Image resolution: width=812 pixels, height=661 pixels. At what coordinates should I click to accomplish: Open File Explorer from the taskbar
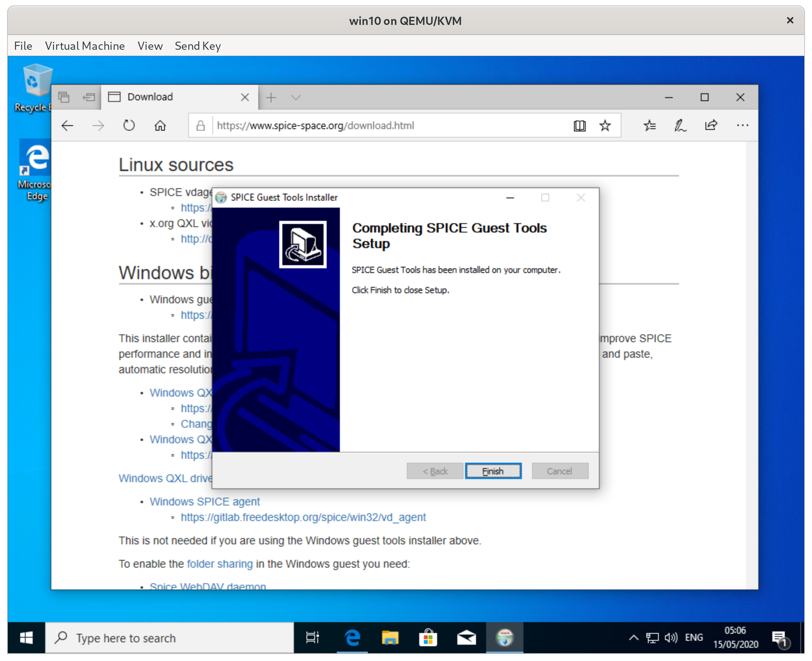pyautogui.click(x=390, y=638)
